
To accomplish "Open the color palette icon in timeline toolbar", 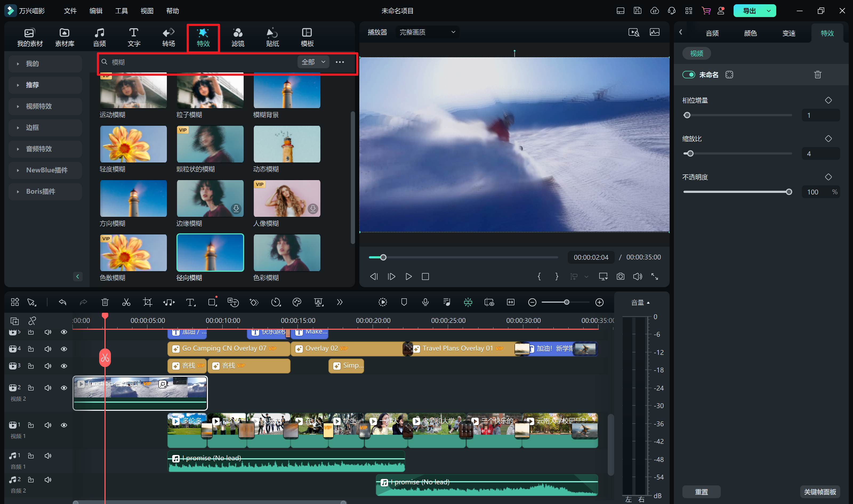I will [297, 302].
